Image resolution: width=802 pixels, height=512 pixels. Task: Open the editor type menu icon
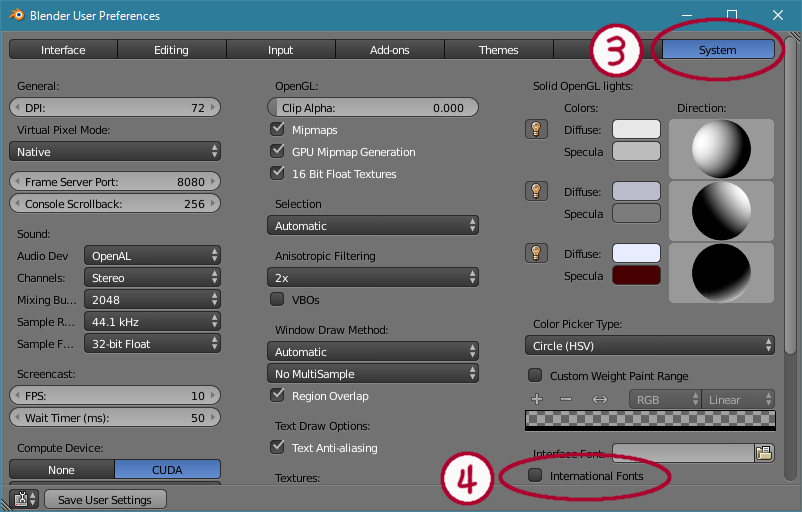(23, 499)
